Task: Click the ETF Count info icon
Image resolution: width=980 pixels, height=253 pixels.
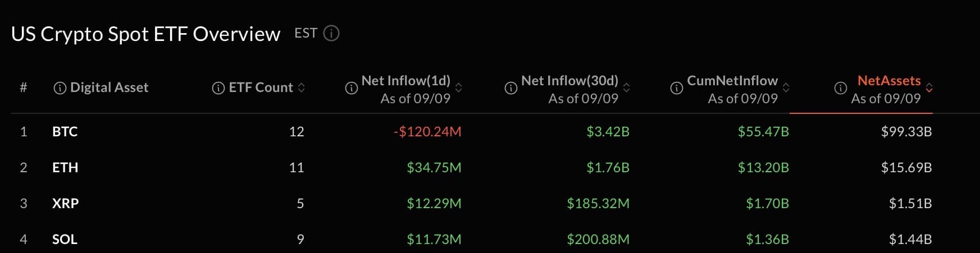Action: coord(218,88)
